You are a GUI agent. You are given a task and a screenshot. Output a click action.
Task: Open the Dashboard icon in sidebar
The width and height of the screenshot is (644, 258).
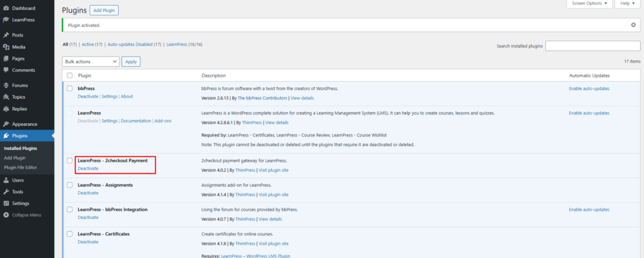[x=6, y=8]
